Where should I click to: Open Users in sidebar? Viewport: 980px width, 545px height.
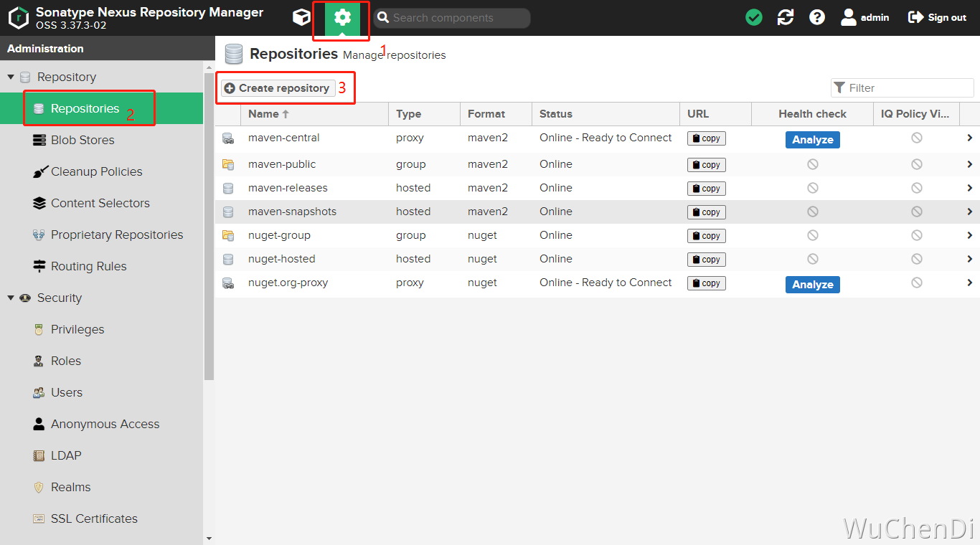click(x=102, y=392)
